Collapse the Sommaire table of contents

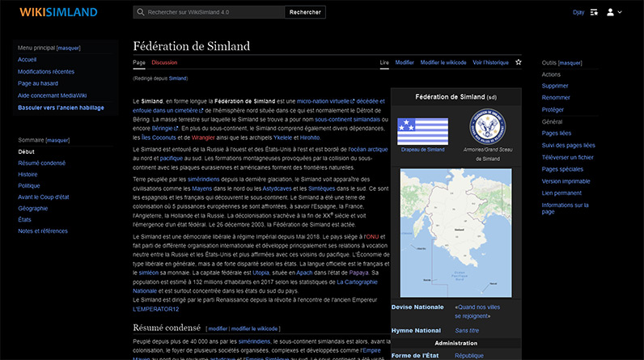[57, 140]
